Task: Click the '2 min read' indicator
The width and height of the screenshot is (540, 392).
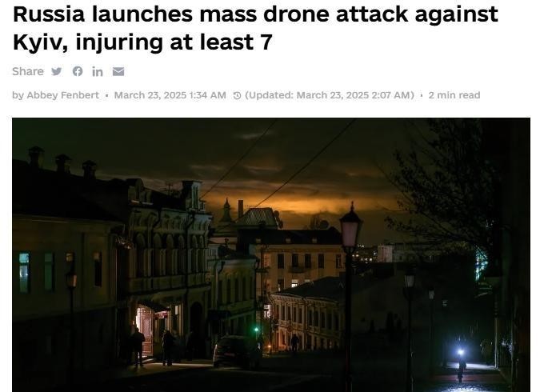Action: coord(454,95)
